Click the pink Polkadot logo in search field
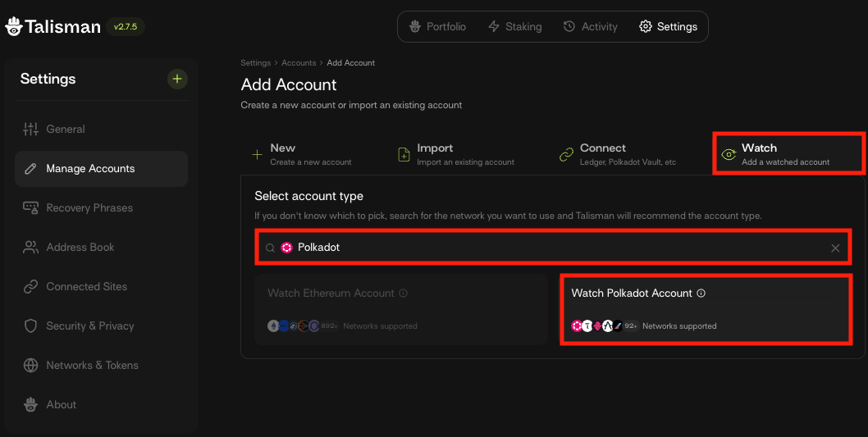Viewport: 868px width, 437px height. (x=287, y=248)
